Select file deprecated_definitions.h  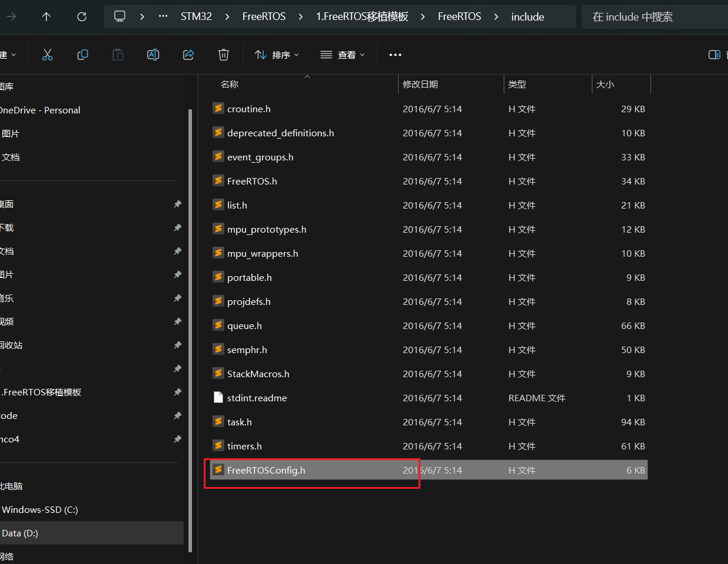coord(280,133)
